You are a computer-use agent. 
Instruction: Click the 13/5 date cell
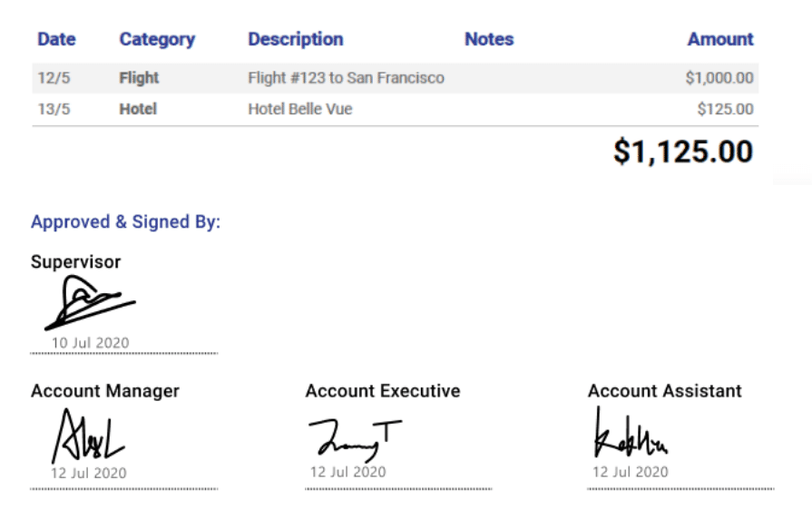[54, 109]
